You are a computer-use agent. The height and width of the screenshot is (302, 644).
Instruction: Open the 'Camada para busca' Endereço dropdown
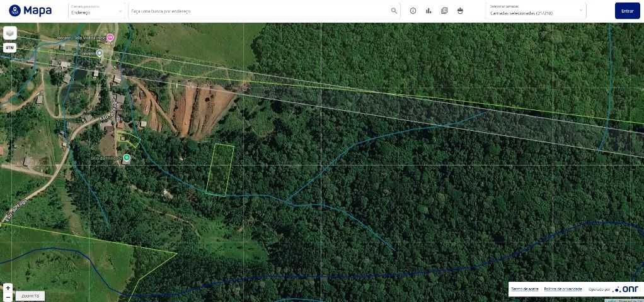[97, 11]
